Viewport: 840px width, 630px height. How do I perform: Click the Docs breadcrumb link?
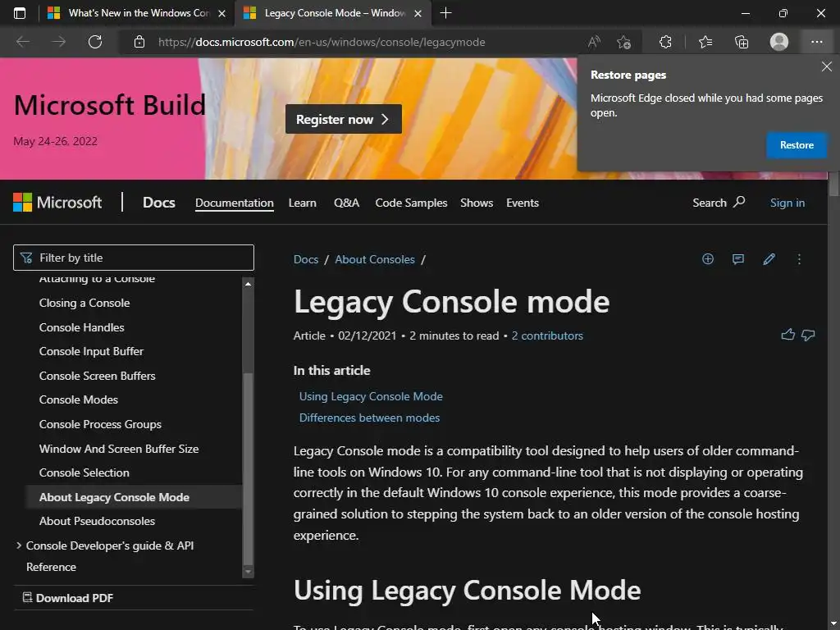306,259
